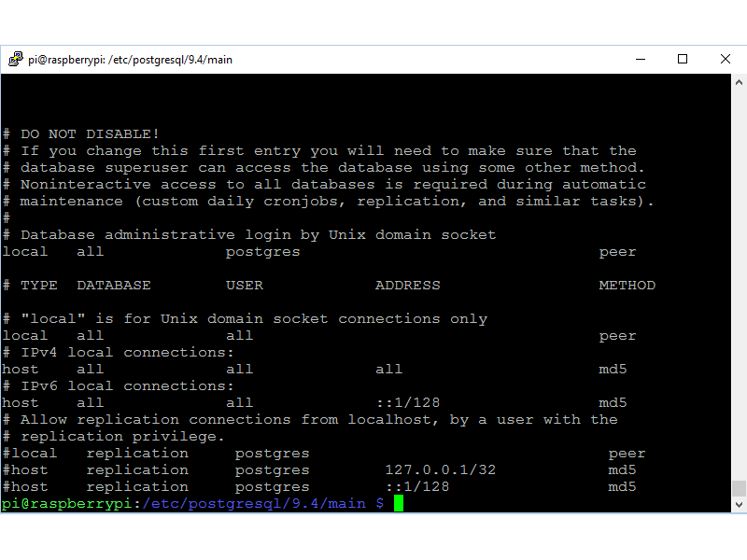Click the '# DO NOT DISABLE!' line
This screenshot has width=747, height=560.
[80, 133]
